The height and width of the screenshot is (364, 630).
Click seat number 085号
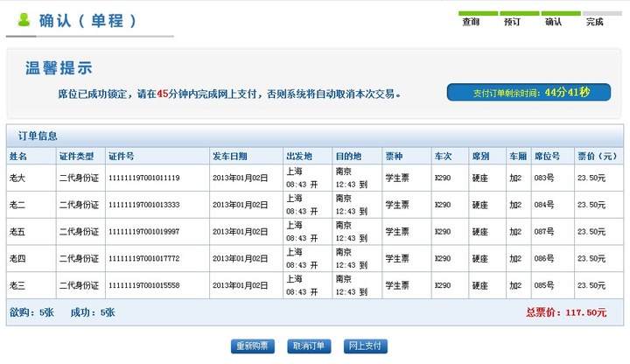(544, 285)
